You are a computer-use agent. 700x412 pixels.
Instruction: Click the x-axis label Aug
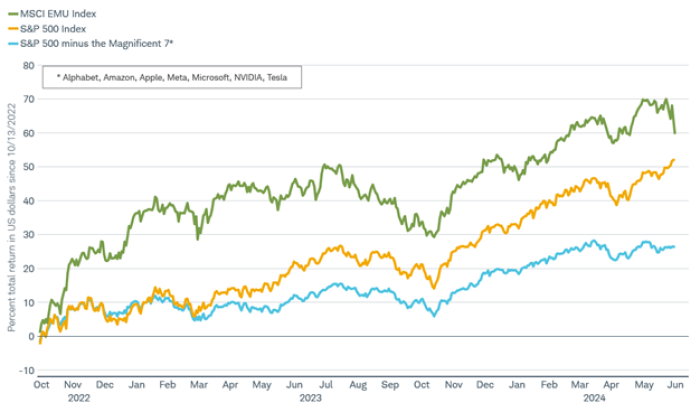pos(358,385)
